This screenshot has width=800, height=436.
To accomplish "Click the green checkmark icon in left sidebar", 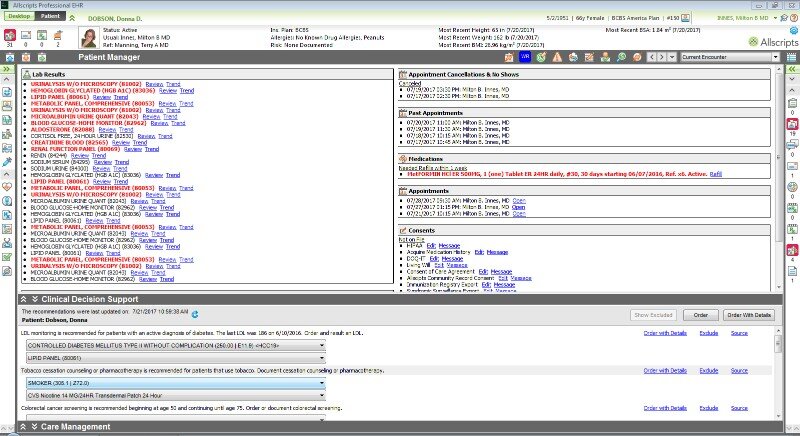I will (7, 256).
